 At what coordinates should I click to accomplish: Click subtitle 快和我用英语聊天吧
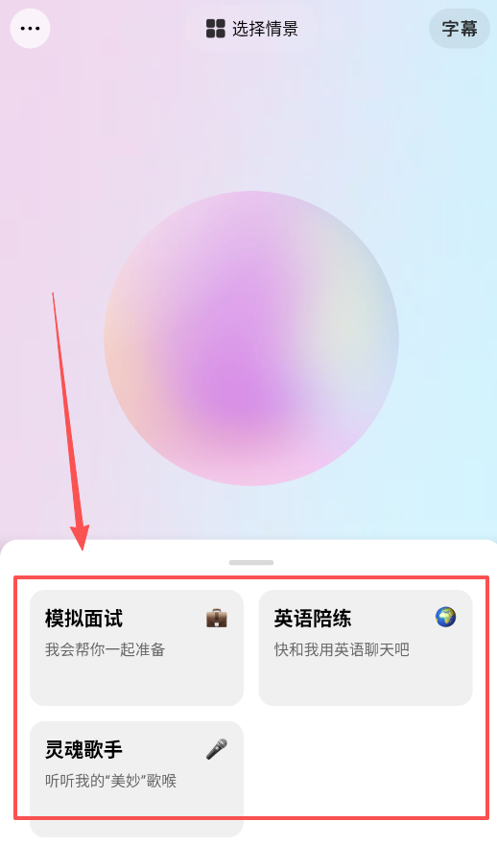click(342, 649)
